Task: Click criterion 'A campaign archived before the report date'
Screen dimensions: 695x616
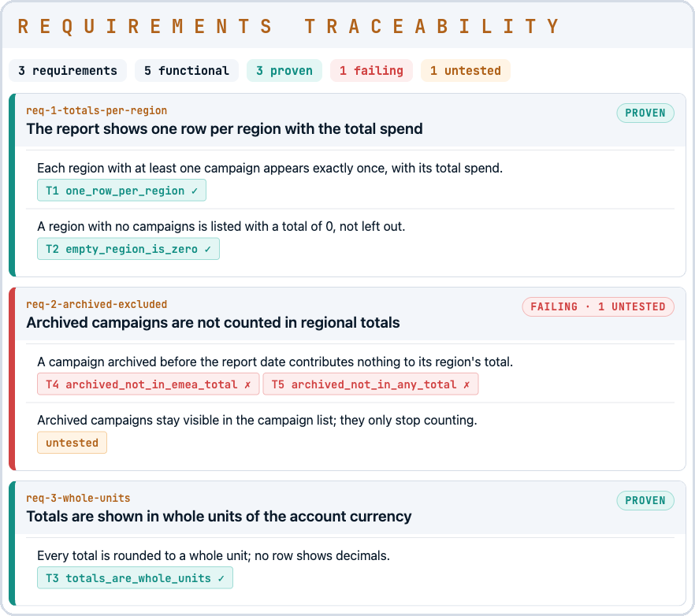Action: [x=275, y=362]
